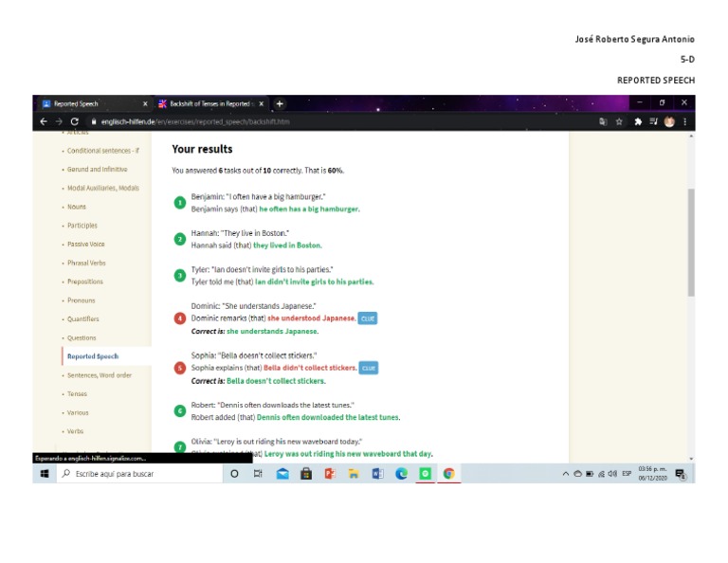Open Word from the taskbar
Screen dimensions: 728x563
377,474
